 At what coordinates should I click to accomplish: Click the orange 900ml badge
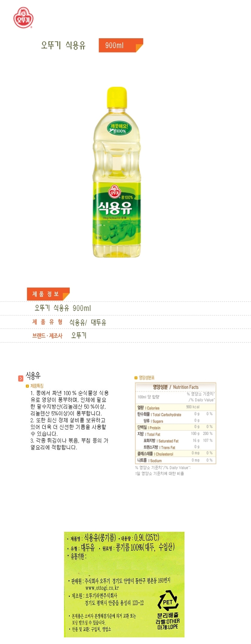pos(121,45)
